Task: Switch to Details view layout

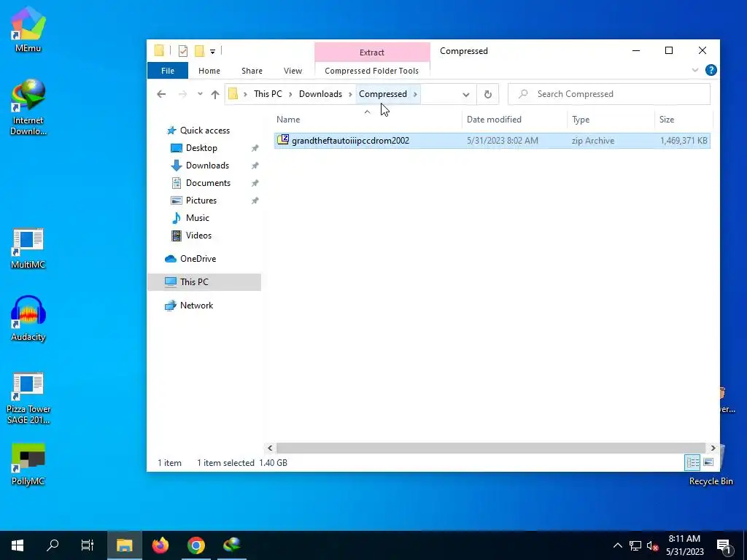Action: (x=692, y=462)
